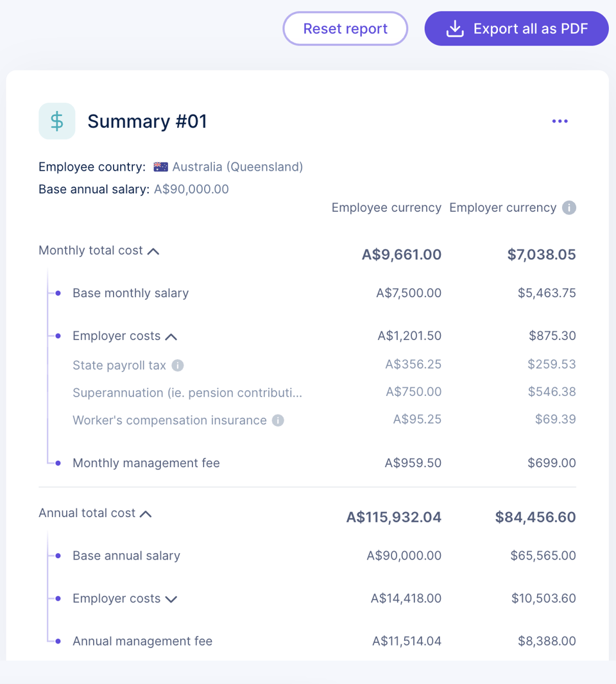This screenshot has height=684, width=616.
Task: Open the State payroll tax info tooltip
Action: 176,365
